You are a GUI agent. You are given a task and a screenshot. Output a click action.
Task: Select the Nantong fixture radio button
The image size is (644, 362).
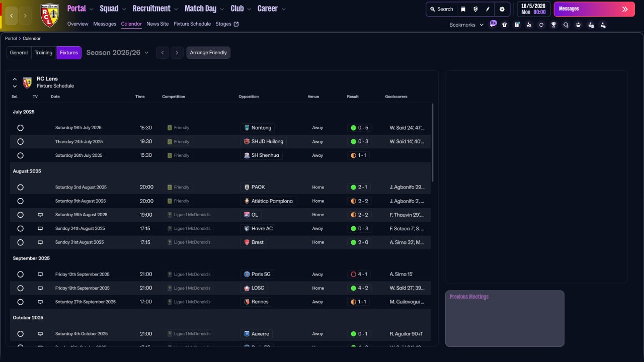point(21,128)
